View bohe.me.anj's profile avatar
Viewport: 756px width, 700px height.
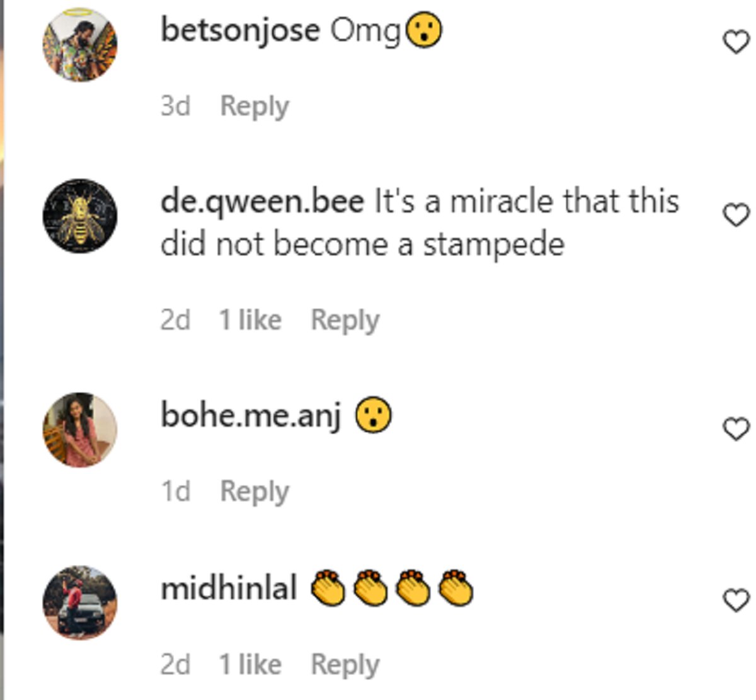point(80,430)
